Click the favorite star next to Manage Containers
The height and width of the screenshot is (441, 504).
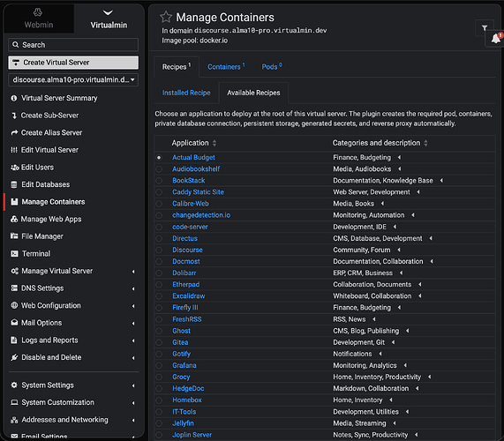click(x=166, y=17)
